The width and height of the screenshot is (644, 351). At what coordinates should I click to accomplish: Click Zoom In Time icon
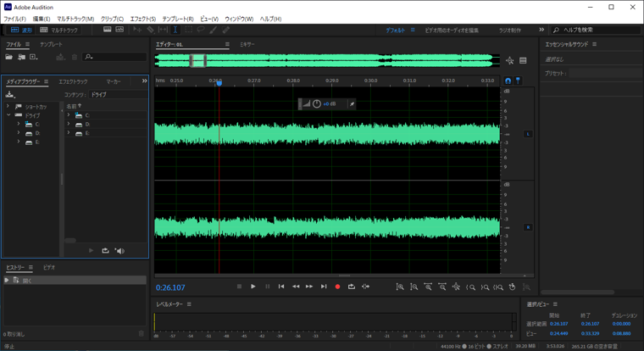coord(428,287)
